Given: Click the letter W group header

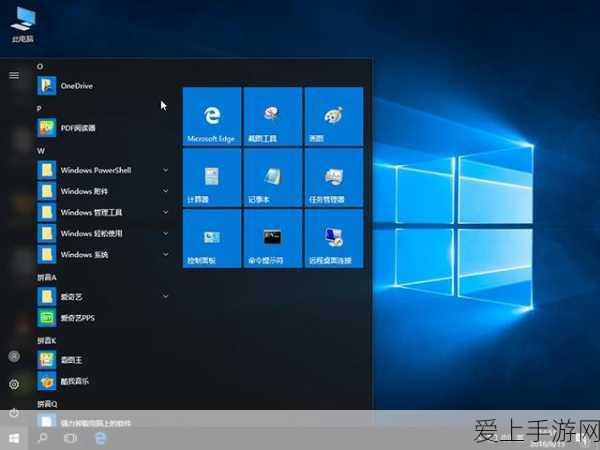Looking at the screenshot, I should coord(41,151).
